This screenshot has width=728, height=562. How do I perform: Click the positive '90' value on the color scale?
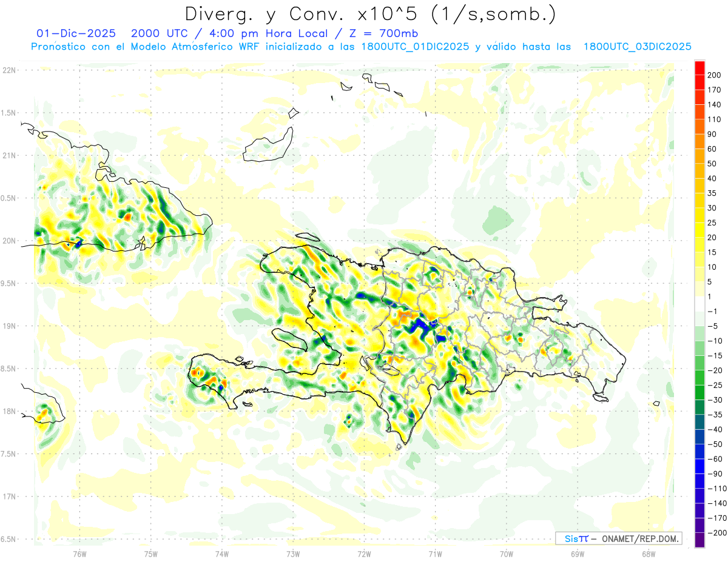point(712,134)
